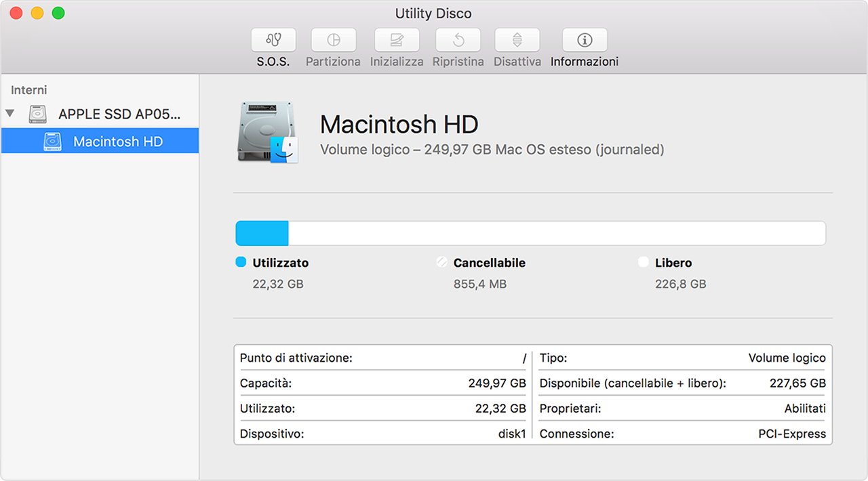Open the Informazioni info panel
This screenshot has width=868, height=481.
[584, 40]
